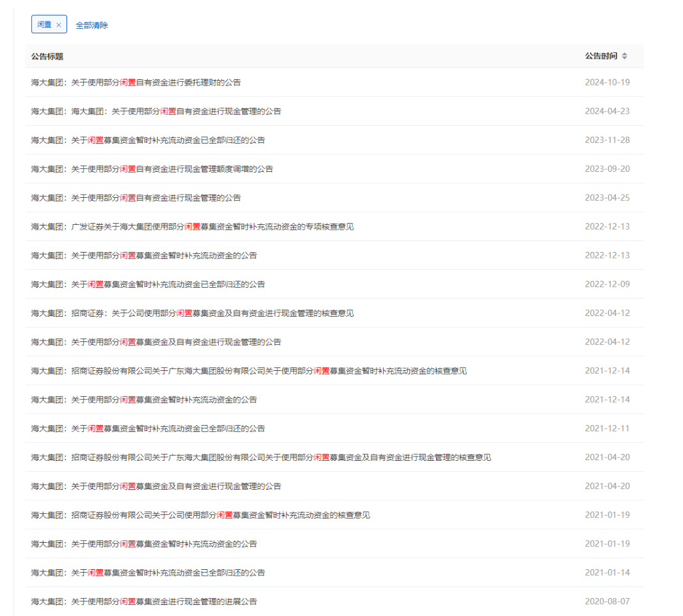Open the 2023-04-25 自有资金现金管理 announcement
This screenshot has width=683, height=616.
pos(136,198)
